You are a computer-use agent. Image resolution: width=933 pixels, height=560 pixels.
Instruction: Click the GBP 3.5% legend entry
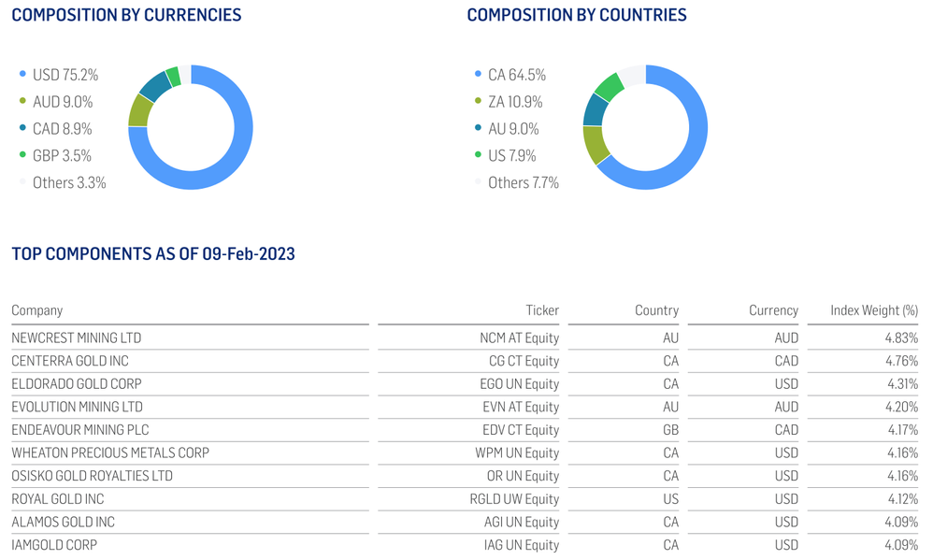click(x=62, y=156)
